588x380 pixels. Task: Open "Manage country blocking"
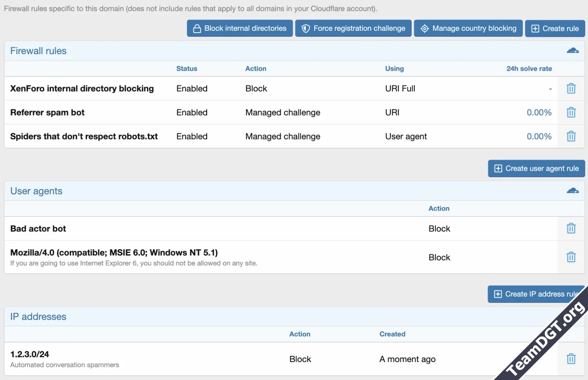468,28
